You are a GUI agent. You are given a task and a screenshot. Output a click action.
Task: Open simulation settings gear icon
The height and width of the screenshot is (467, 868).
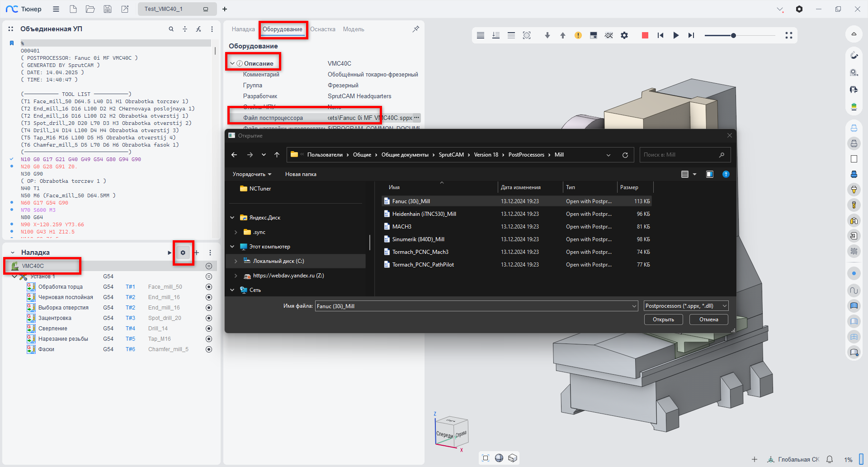pos(624,35)
